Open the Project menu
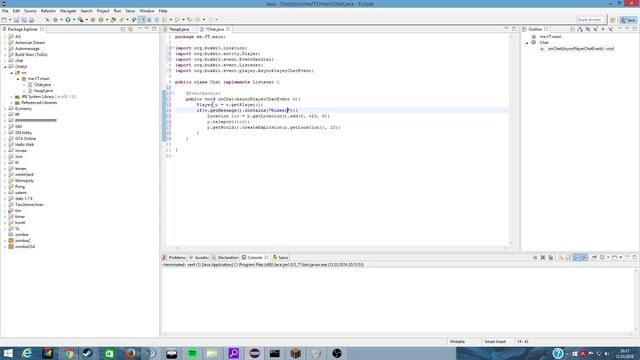 click(x=103, y=11)
